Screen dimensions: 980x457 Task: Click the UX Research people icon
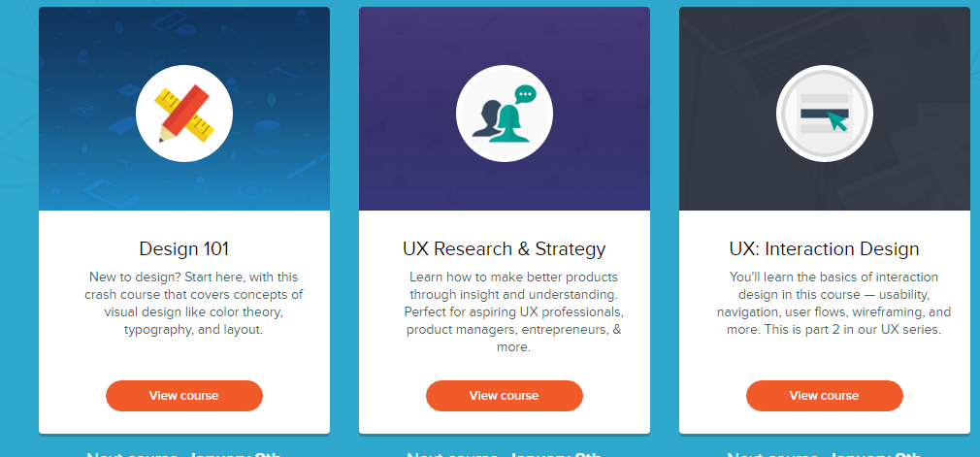pyautogui.click(x=504, y=114)
